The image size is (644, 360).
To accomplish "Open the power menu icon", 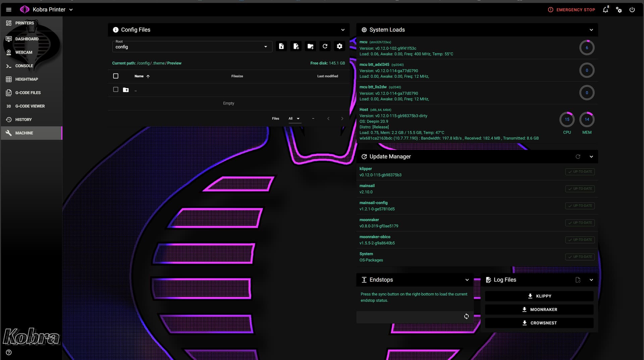I will click(x=632, y=10).
